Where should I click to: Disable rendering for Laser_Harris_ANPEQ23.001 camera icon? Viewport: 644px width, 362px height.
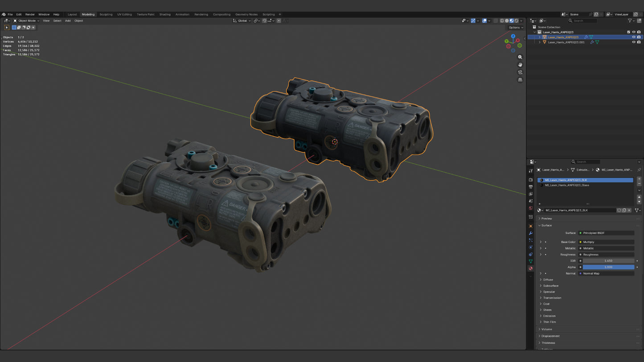[x=639, y=42]
